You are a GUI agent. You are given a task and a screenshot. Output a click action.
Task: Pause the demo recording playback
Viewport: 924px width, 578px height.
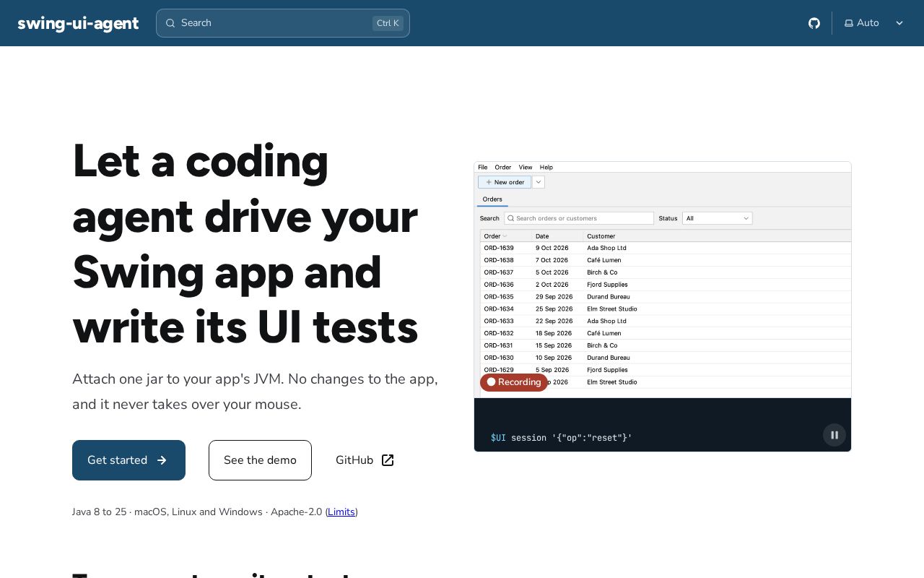[x=834, y=435]
